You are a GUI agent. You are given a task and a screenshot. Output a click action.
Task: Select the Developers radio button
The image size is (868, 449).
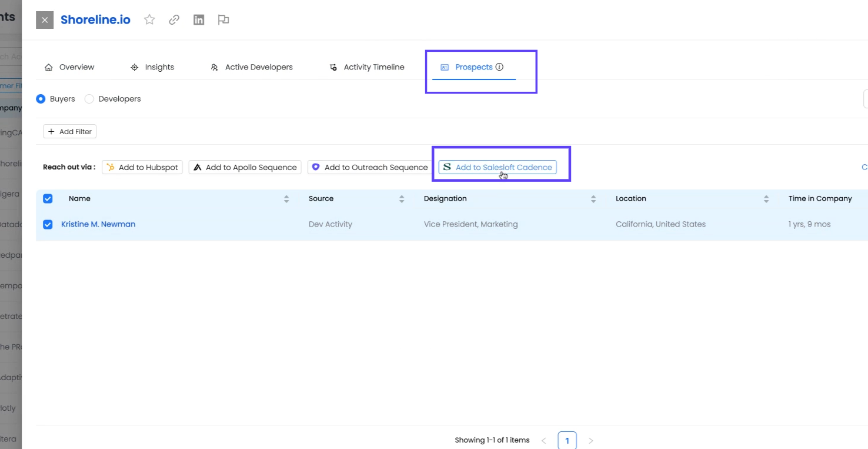coord(89,99)
